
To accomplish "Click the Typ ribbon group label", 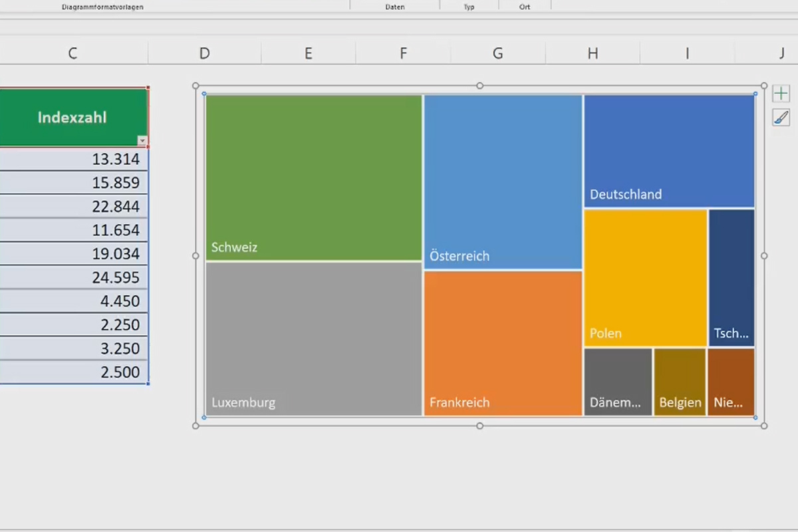I will (x=469, y=7).
